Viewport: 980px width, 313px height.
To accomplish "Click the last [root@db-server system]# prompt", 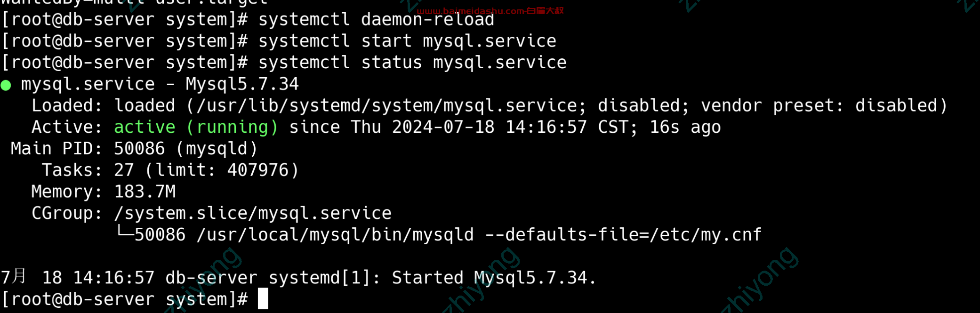I will tap(124, 299).
